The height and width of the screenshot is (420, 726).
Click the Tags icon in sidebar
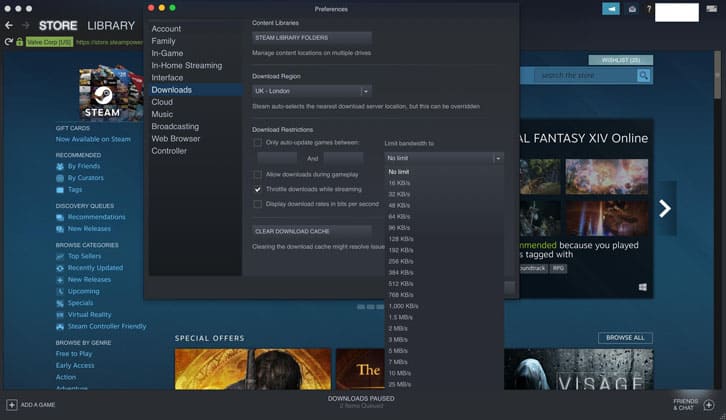tap(60, 190)
